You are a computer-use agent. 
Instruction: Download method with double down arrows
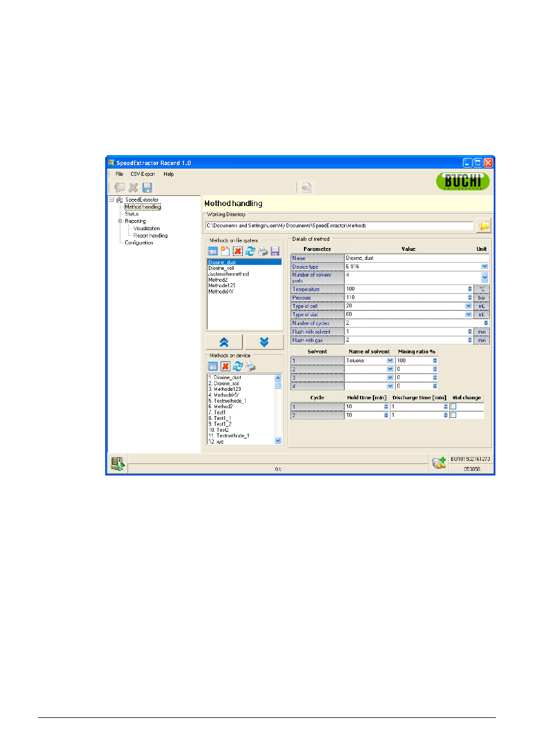pyautogui.click(x=264, y=342)
